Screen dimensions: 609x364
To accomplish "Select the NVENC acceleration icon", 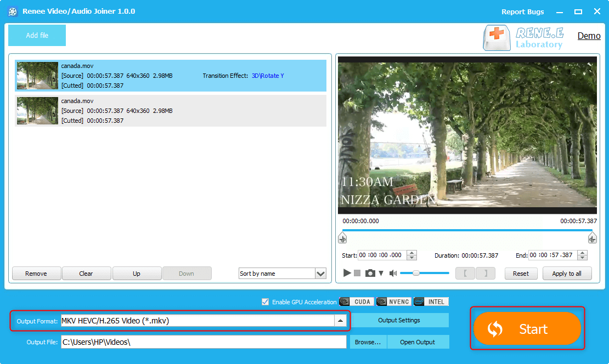I will (x=394, y=302).
